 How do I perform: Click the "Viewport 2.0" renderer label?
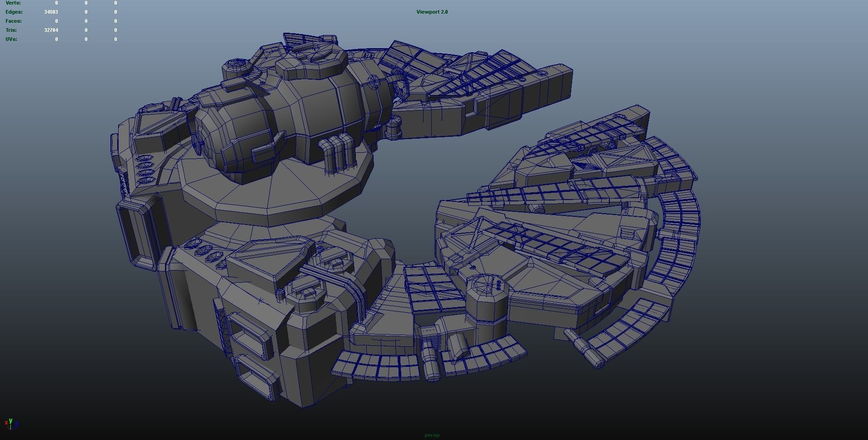point(432,12)
